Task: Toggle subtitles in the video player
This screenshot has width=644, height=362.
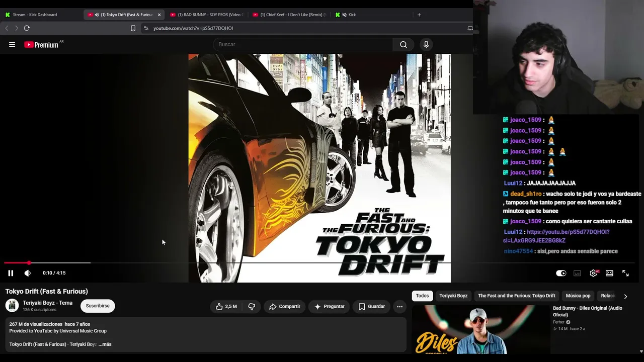Action: [x=577, y=273]
